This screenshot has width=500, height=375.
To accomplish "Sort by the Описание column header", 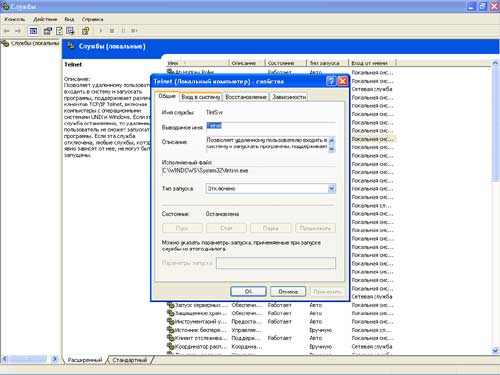I will tap(247, 63).
